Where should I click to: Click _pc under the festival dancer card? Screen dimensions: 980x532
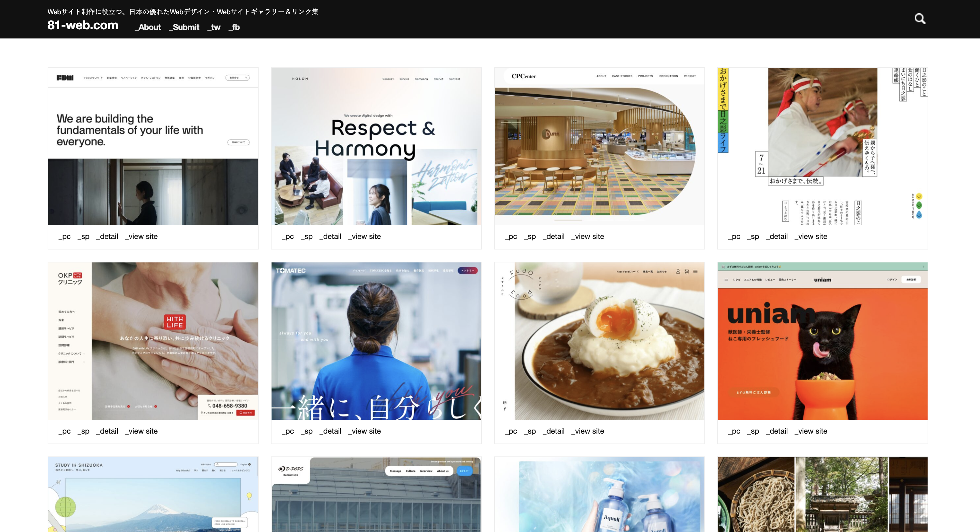click(x=734, y=236)
